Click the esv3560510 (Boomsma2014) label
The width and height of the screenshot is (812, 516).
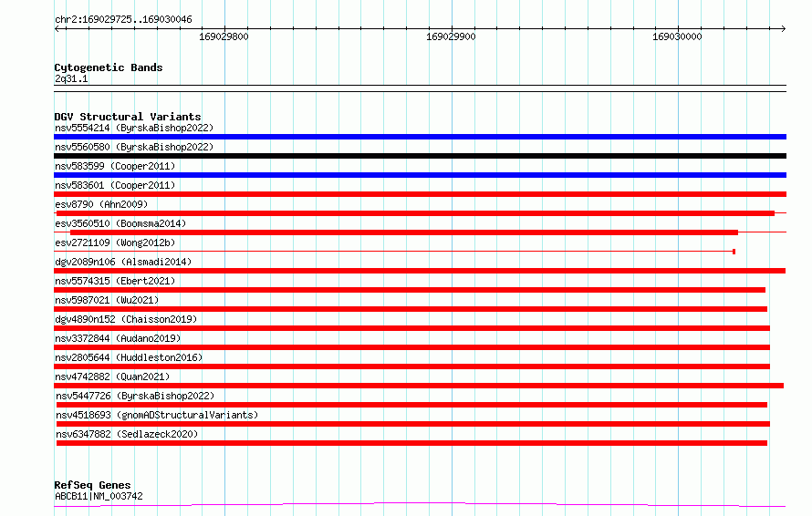(120, 223)
